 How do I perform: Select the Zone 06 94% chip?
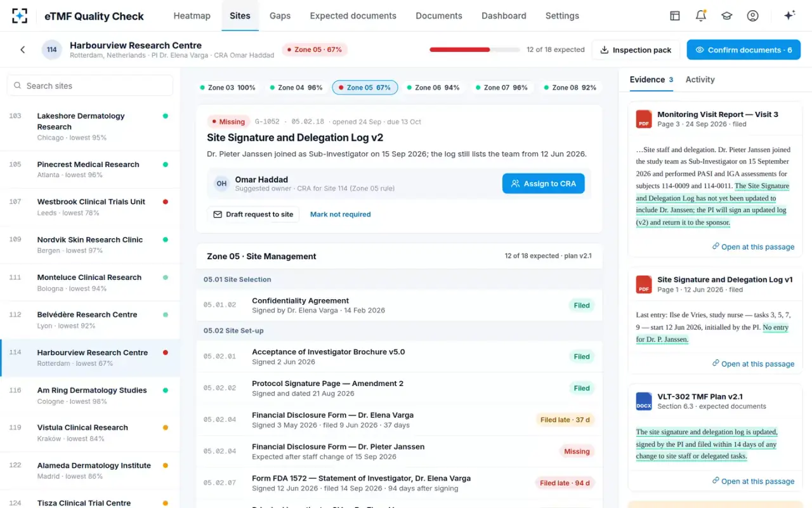[x=433, y=88]
